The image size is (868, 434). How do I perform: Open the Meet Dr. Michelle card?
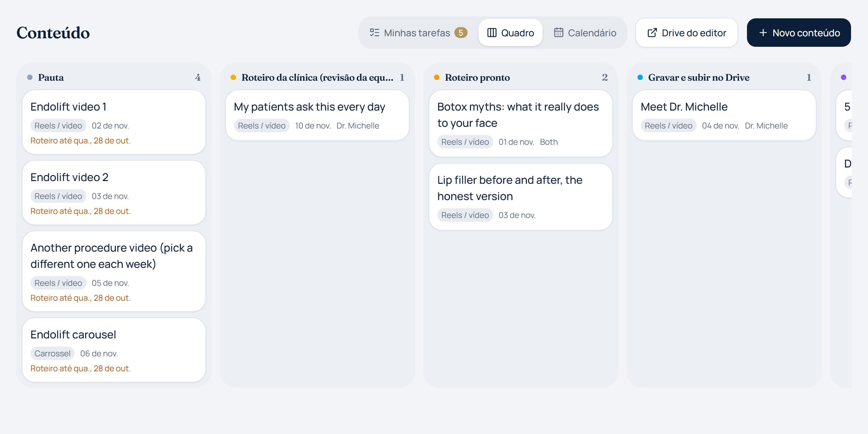724,115
